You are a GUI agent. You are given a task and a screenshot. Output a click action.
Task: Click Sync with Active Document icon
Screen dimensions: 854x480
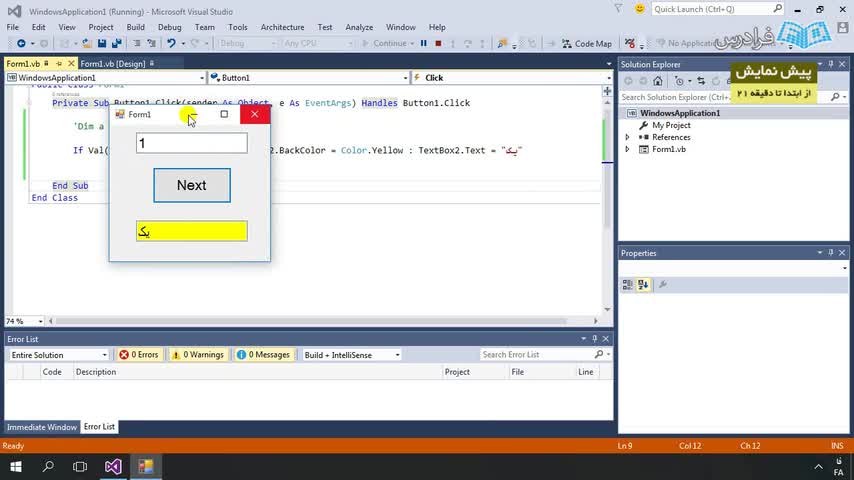pos(701,81)
